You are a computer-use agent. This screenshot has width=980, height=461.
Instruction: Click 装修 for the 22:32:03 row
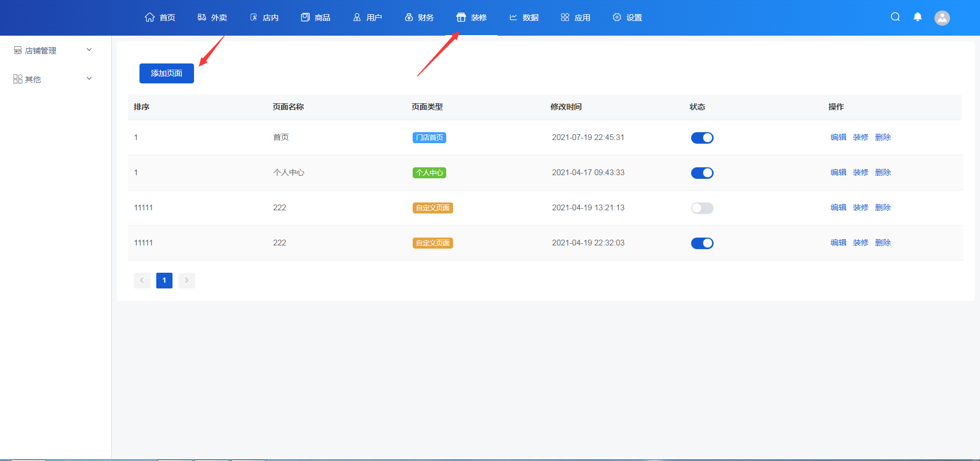pyautogui.click(x=860, y=243)
